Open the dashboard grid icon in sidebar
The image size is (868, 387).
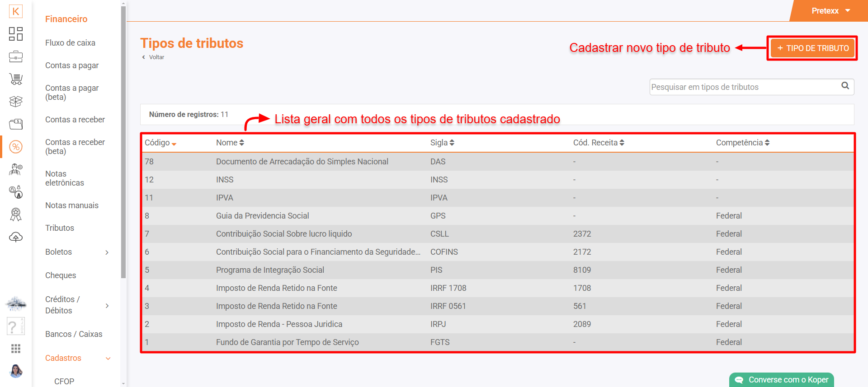(x=16, y=34)
